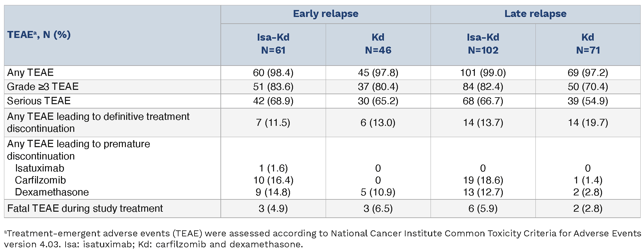Click the Isa-Kd N=61 column header
Viewport: 644px width, 252px height.
tap(273, 44)
